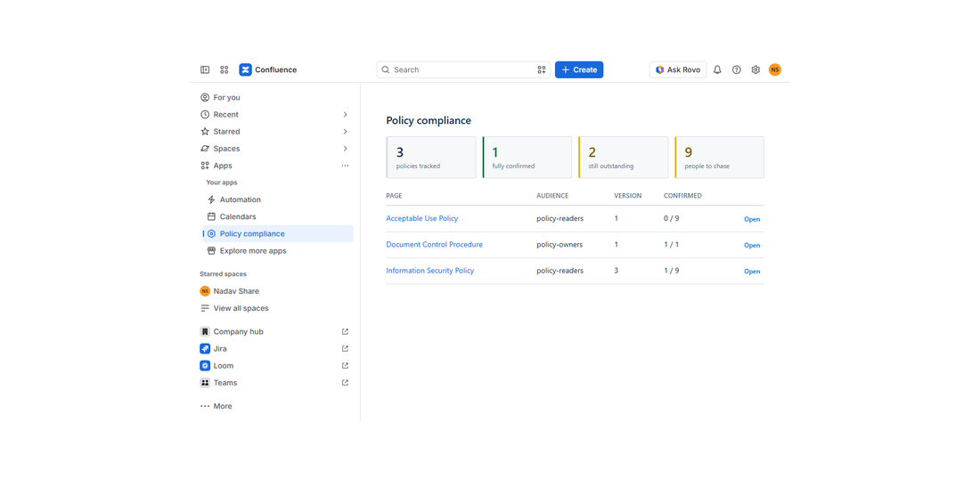Click Open for Information Security Policy row
The height and width of the screenshot is (479, 980).
click(x=752, y=272)
